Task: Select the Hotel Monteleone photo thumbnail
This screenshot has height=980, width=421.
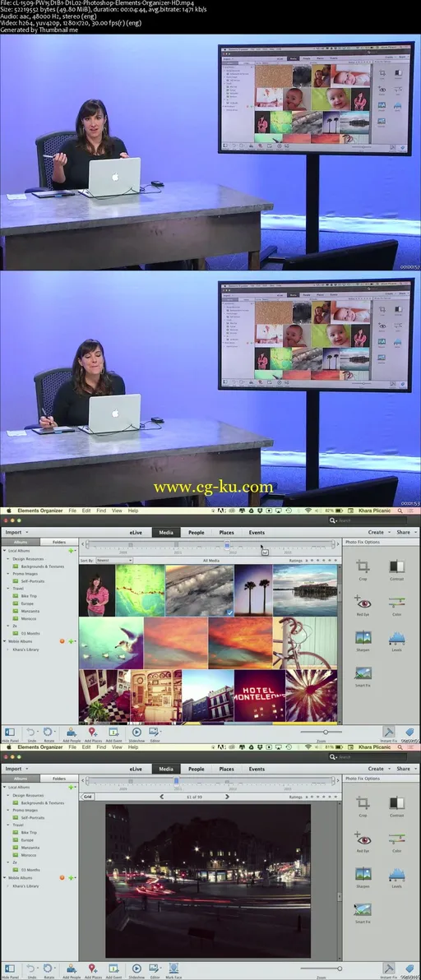Action: [259, 696]
